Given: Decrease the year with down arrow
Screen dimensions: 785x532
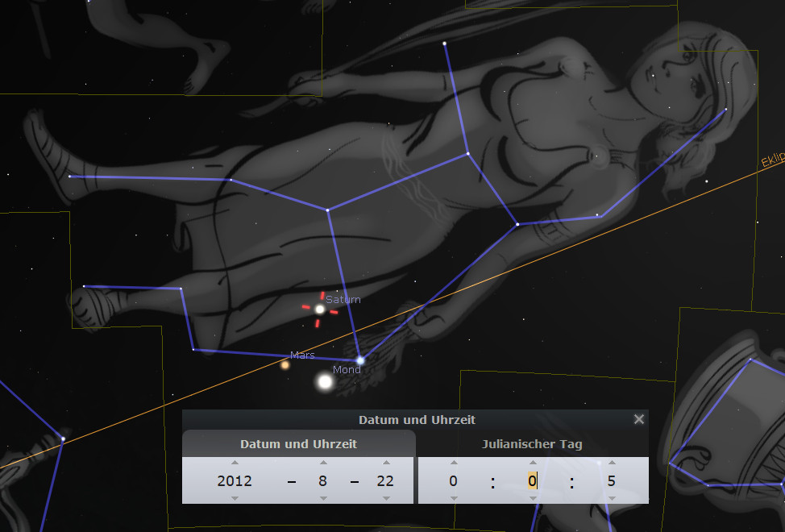Looking at the screenshot, I should pyautogui.click(x=235, y=498).
